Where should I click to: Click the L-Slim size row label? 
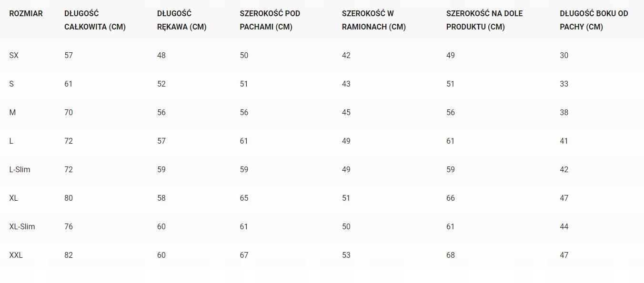[x=20, y=170]
